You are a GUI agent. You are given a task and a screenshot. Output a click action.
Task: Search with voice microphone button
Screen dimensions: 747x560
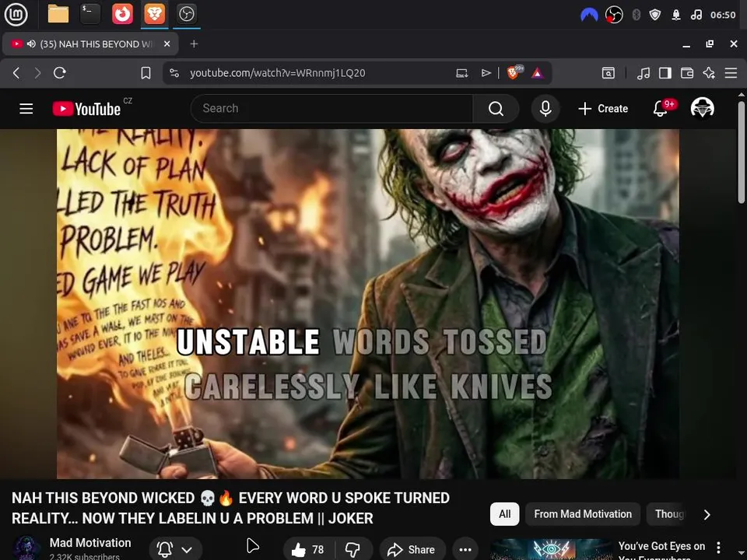545,109
